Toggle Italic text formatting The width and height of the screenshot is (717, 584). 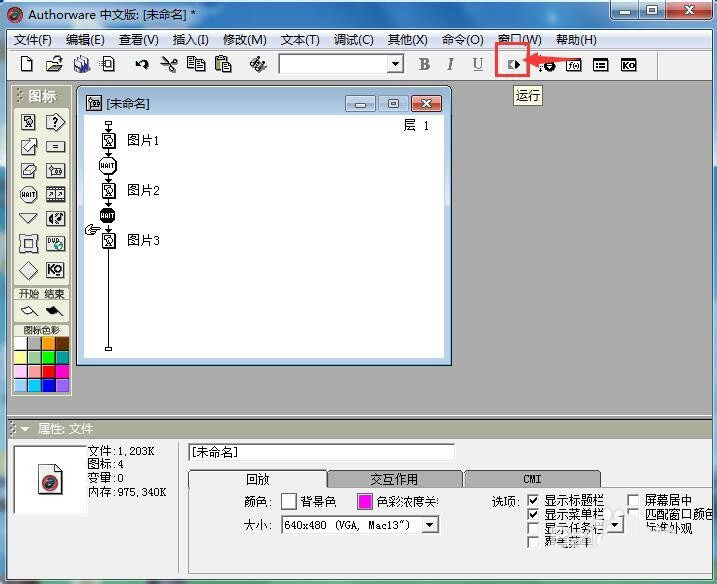coord(450,64)
